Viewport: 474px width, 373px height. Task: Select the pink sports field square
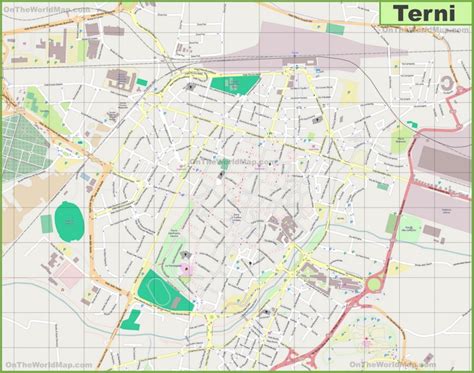click(x=69, y=275)
